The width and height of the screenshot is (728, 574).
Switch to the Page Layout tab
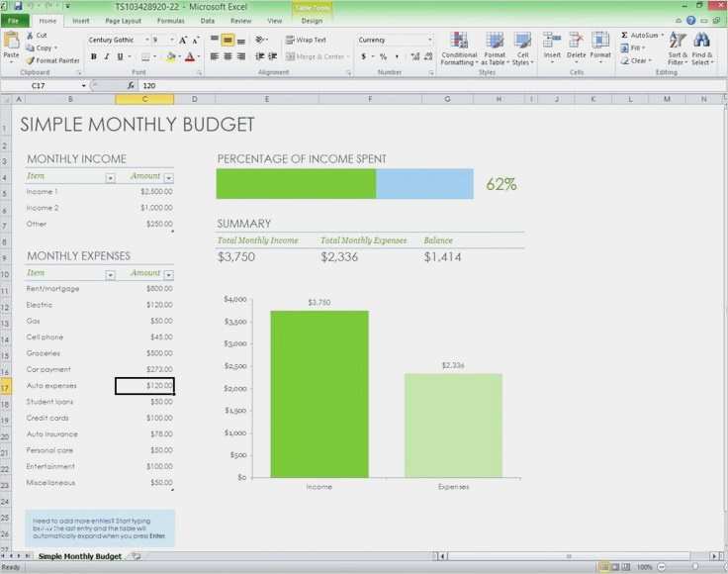pyautogui.click(x=123, y=21)
